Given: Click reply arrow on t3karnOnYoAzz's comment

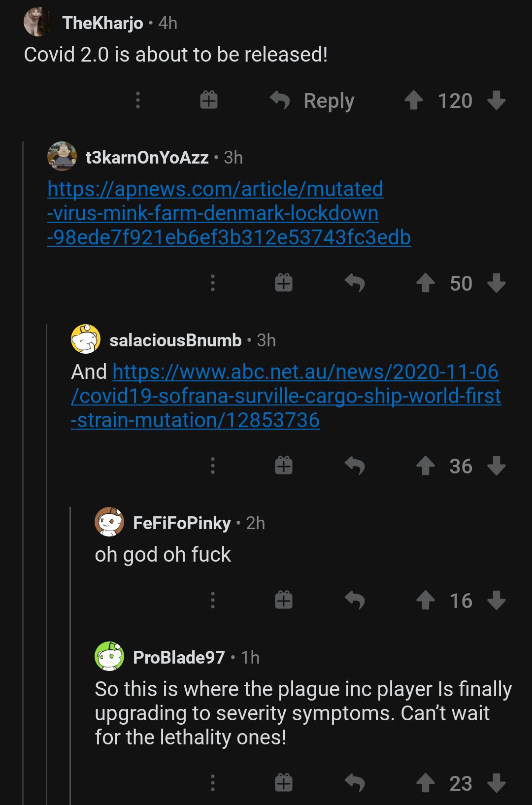Looking at the screenshot, I should click(355, 283).
